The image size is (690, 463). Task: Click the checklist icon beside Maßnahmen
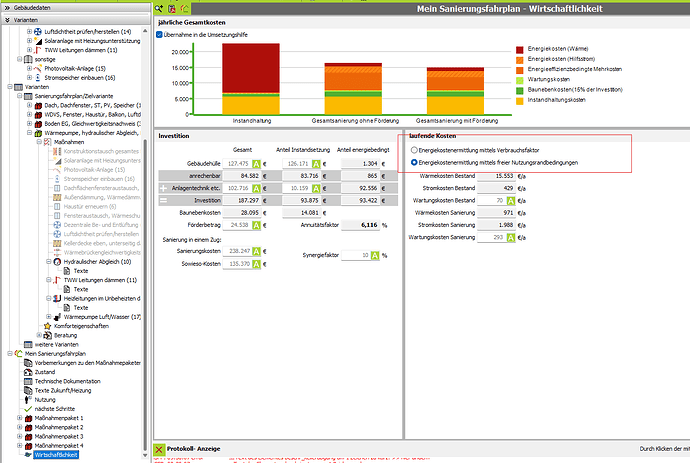[48, 142]
